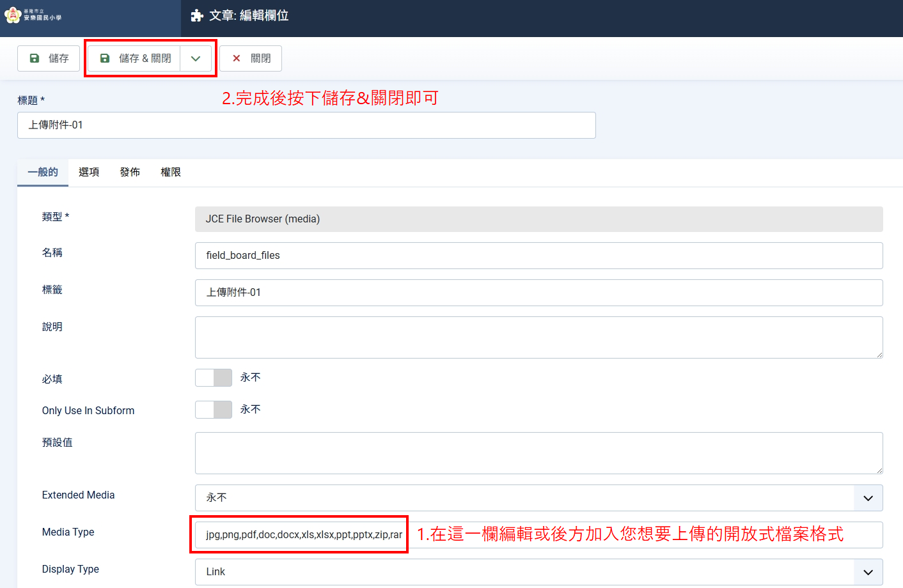This screenshot has width=903, height=588.
Task: Click the 名稱 field_board_files input
Action: 538,256
